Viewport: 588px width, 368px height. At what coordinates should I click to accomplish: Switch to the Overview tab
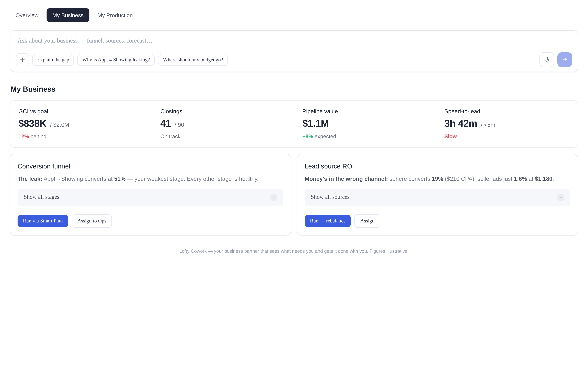[x=27, y=15]
